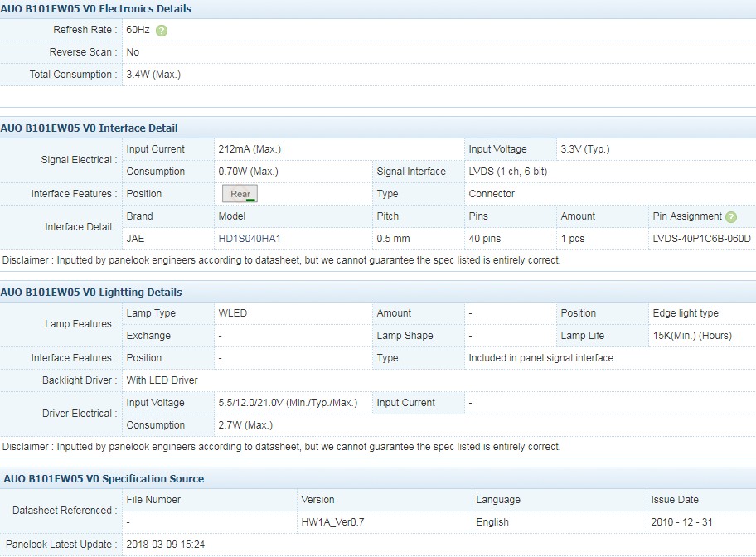Select the "No" value for Reverse Scan

tap(133, 52)
